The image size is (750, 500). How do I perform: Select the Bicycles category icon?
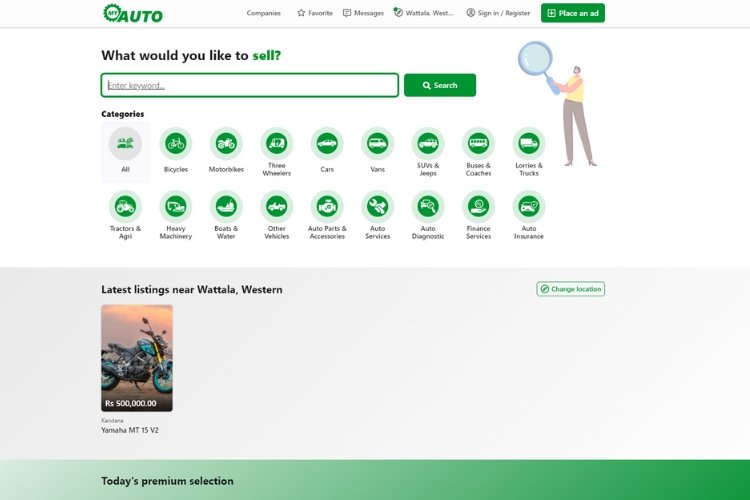click(x=176, y=144)
